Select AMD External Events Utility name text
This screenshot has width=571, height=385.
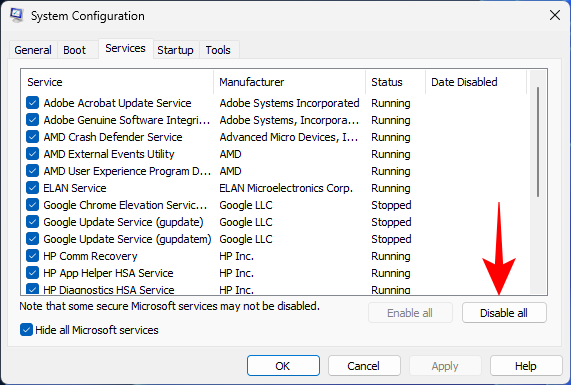click(109, 154)
